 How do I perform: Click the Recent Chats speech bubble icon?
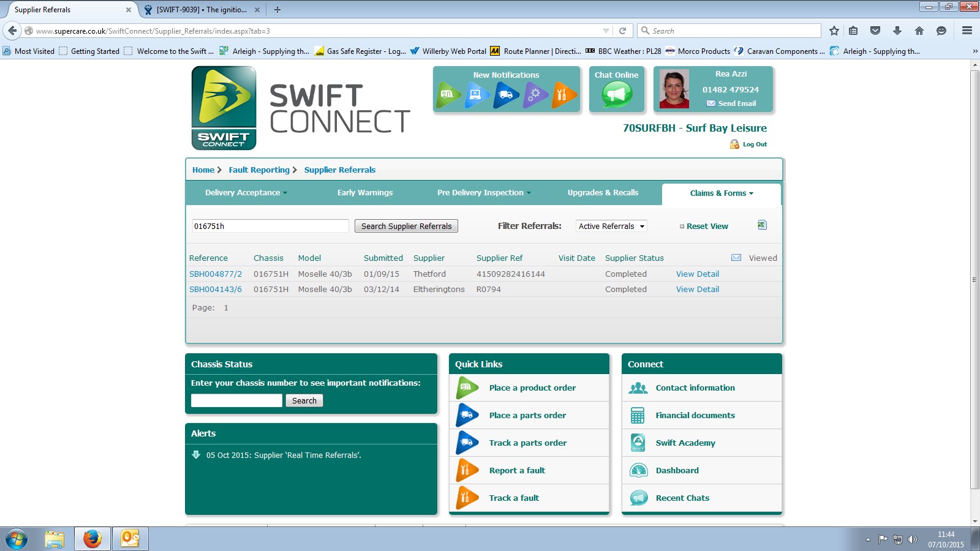click(639, 498)
